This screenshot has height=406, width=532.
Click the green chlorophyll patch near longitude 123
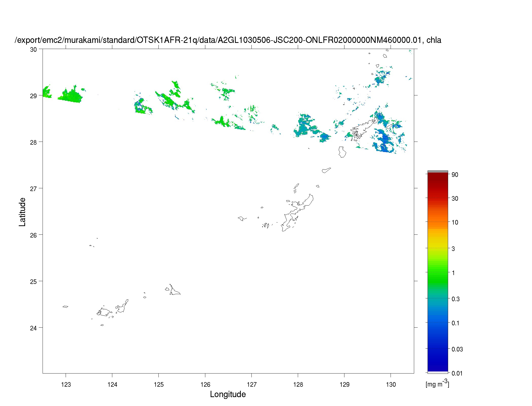coord(70,95)
